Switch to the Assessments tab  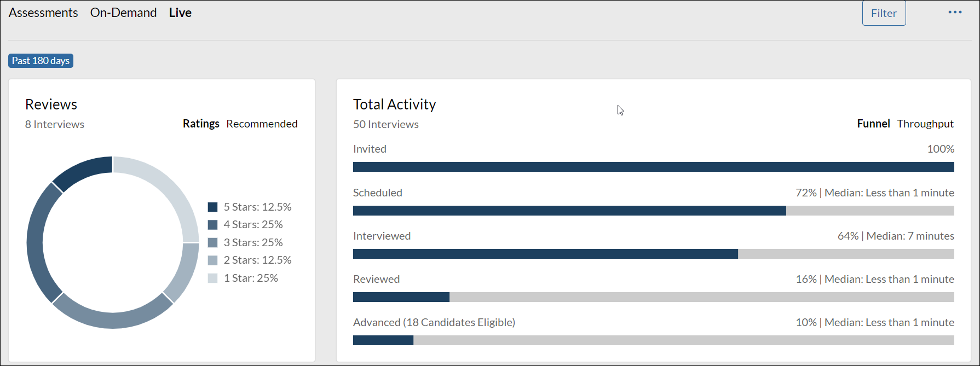point(43,13)
